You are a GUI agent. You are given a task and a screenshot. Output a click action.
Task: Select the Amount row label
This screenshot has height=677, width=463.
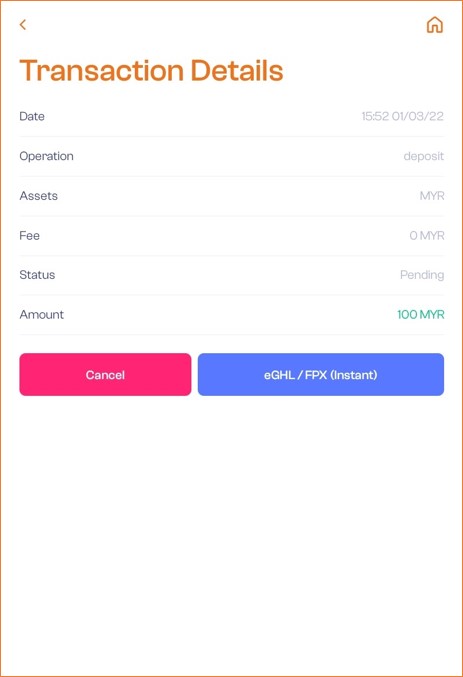coord(41,314)
